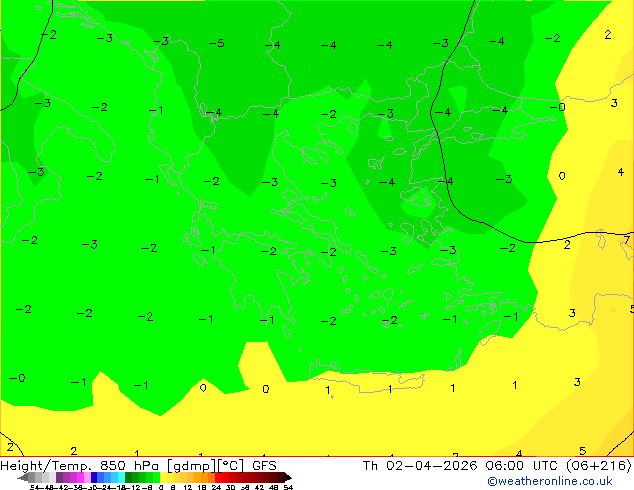Viewport: 634px width, 490px height.
Task: Select the bright red swatch in the legend
Action: click(x=218, y=477)
